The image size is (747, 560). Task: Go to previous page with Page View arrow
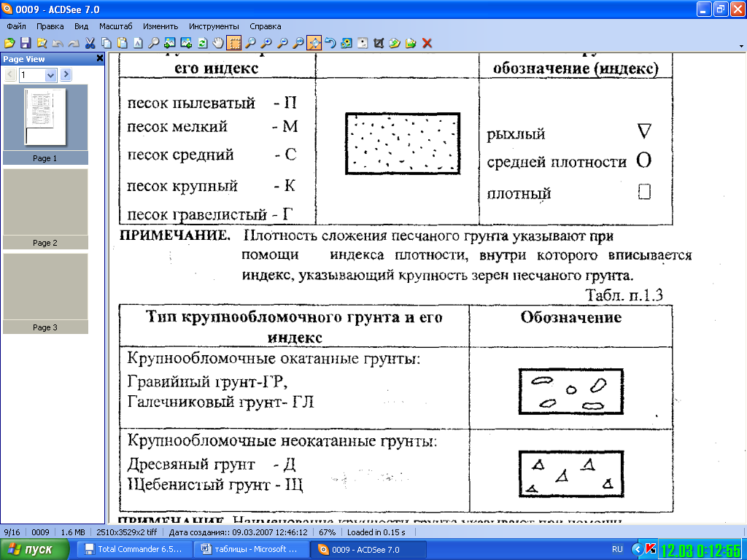(x=10, y=74)
